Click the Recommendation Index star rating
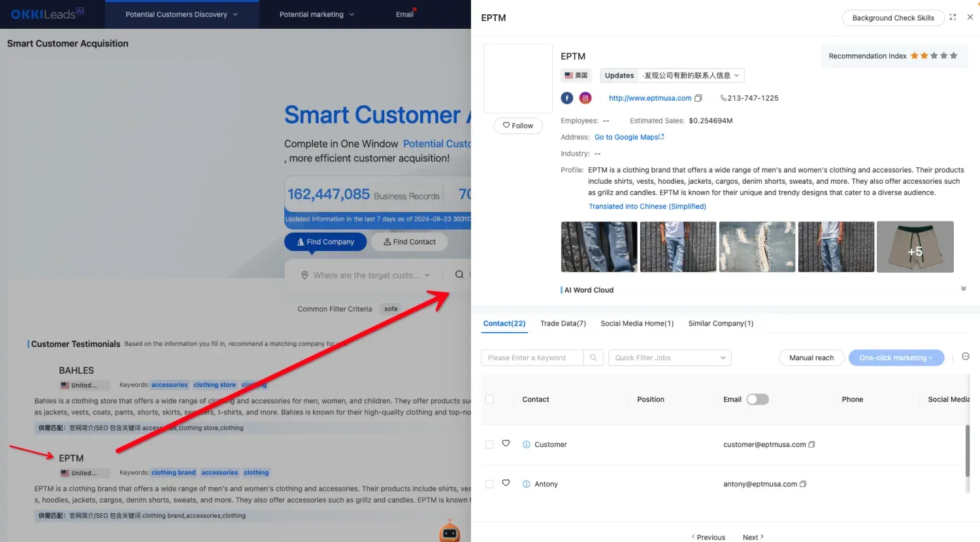Screen dimensions: 980x542 [934, 56]
